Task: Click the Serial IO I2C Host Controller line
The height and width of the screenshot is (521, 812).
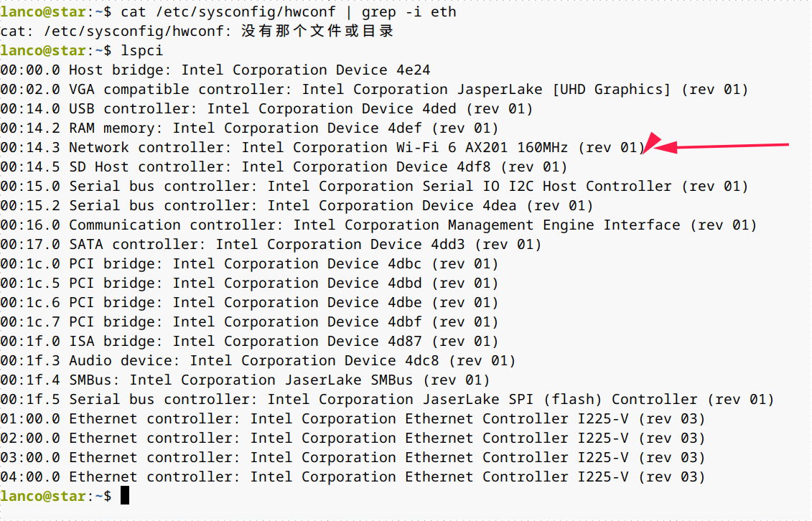Action: click(374, 187)
